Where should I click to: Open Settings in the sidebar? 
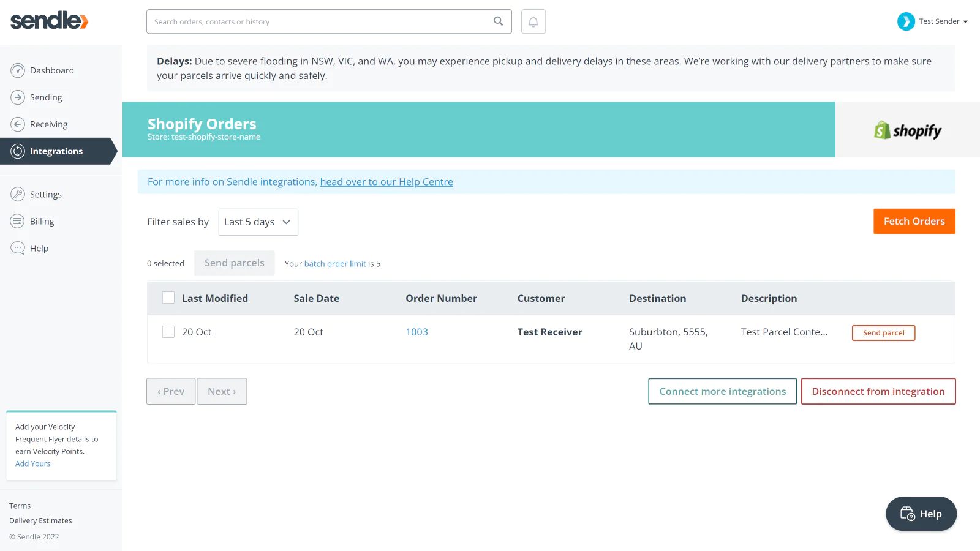46,194
